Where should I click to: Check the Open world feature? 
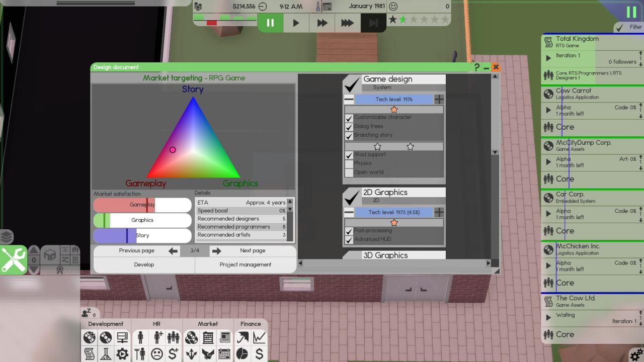(x=349, y=172)
